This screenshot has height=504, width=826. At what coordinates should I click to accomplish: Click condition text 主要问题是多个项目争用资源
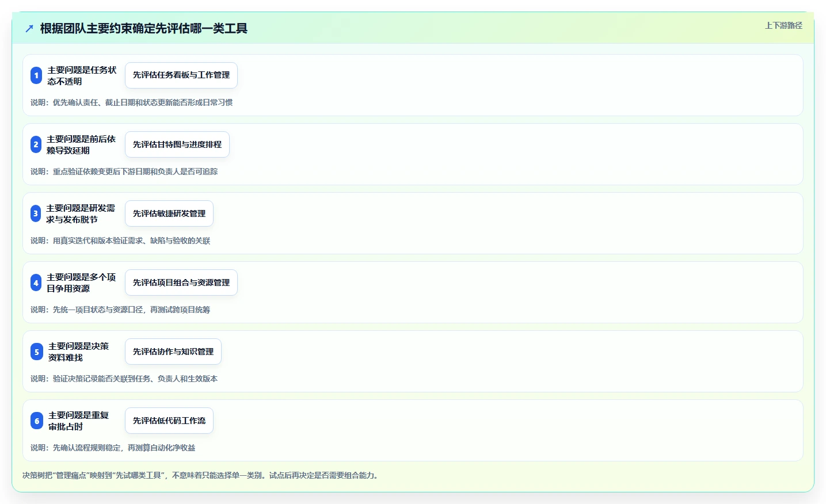point(81,282)
